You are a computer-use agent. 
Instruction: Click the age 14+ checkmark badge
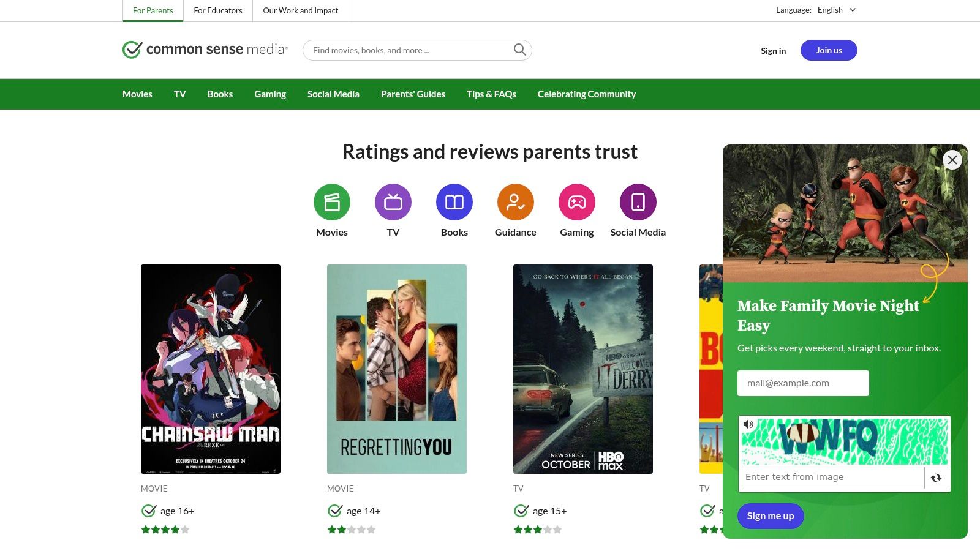pyautogui.click(x=335, y=511)
